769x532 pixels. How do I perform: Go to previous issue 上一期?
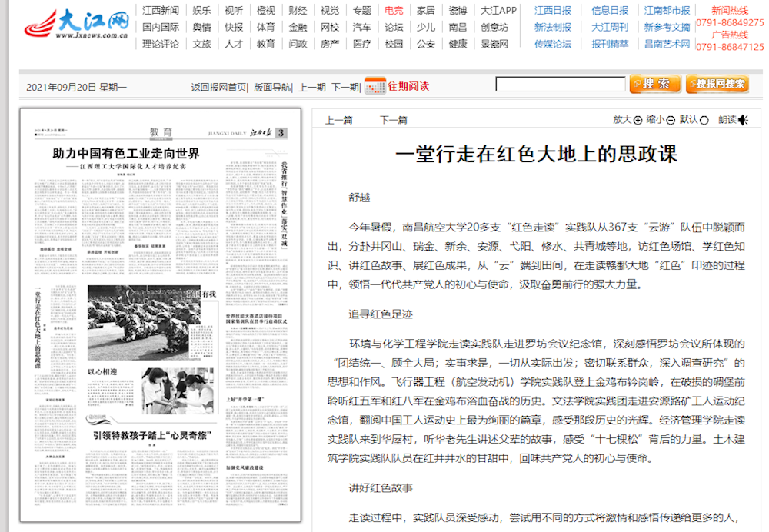pyautogui.click(x=312, y=87)
